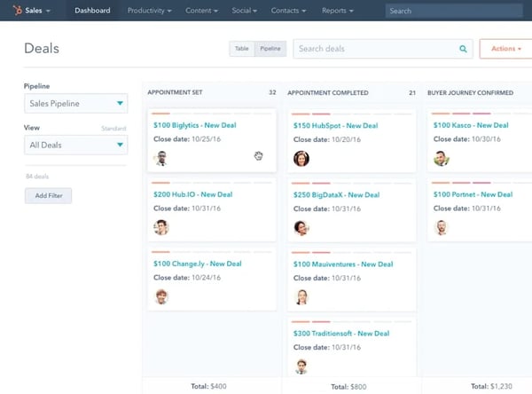Open the Sales Pipeline dropdown

(x=75, y=104)
